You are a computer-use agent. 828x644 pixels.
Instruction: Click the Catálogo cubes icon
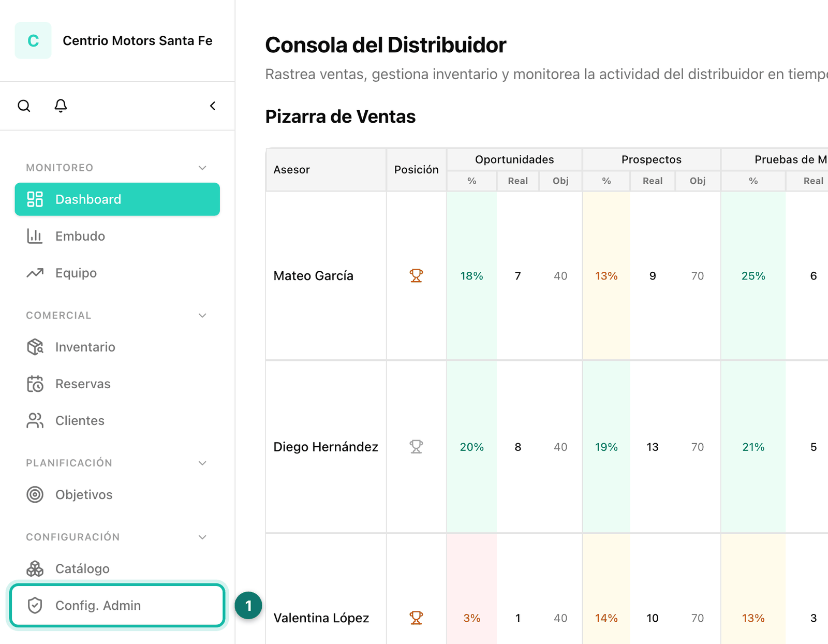(35, 568)
